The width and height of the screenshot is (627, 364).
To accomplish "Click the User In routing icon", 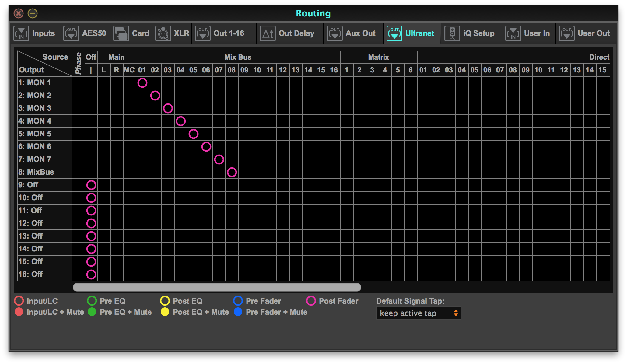I will click(x=513, y=33).
